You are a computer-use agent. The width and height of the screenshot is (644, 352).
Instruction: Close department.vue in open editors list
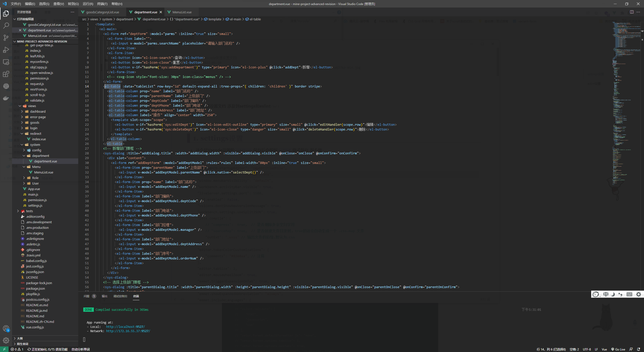click(20, 30)
